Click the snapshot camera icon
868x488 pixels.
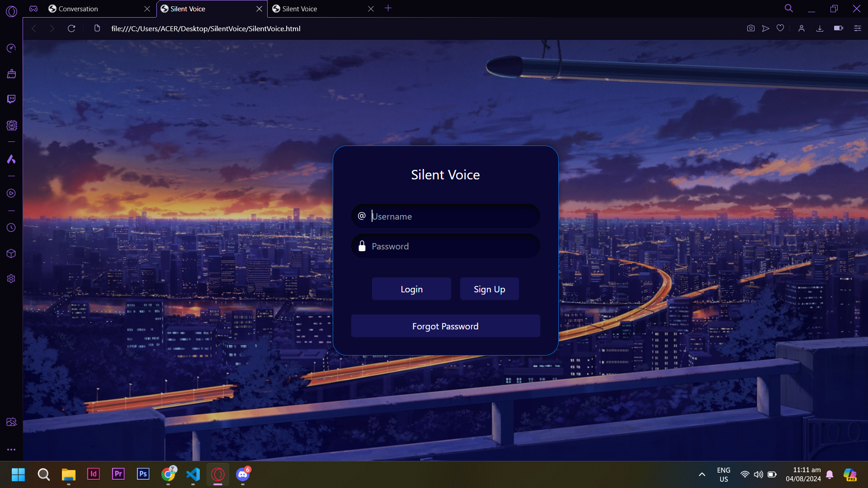pyautogui.click(x=750, y=28)
